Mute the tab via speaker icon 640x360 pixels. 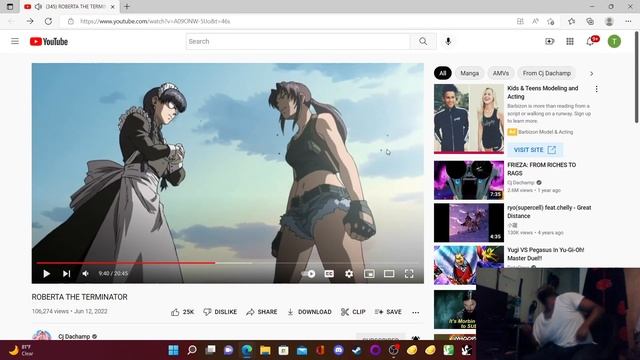(x=38, y=7)
